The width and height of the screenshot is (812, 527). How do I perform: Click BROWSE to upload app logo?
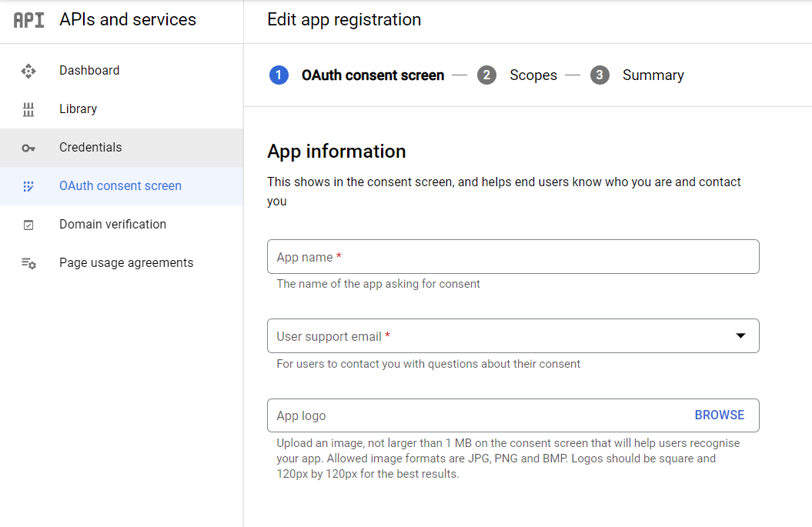pyautogui.click(x=720, y=415)
